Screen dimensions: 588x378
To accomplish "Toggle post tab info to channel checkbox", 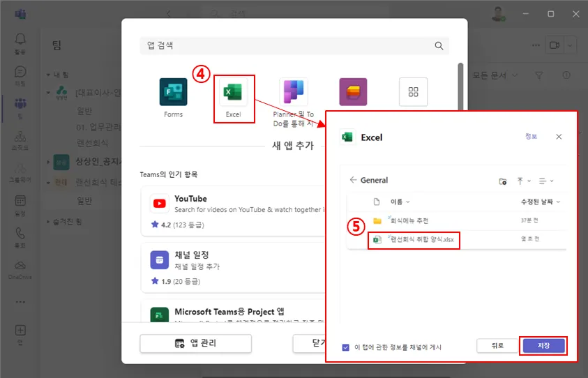I will [345, 347].
